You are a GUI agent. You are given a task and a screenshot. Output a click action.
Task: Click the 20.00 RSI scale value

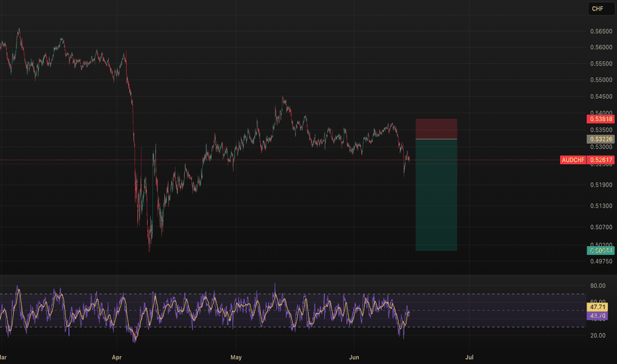tap(598, 336)
